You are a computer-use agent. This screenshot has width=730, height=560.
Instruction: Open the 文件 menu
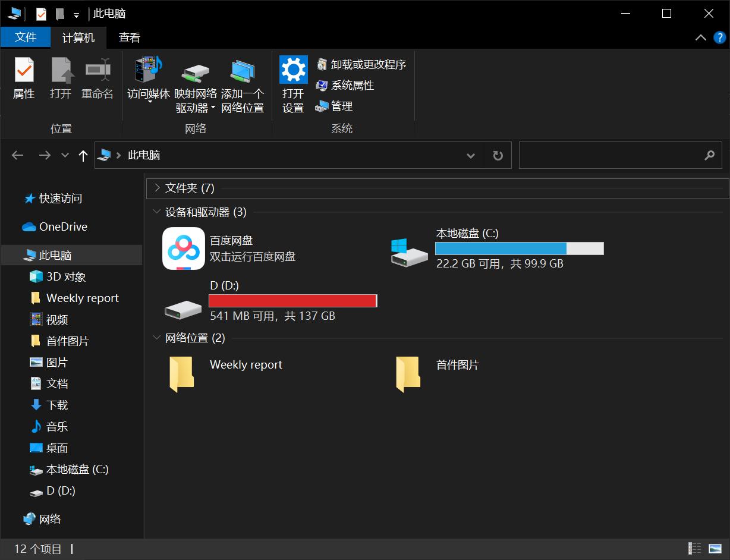26,37
